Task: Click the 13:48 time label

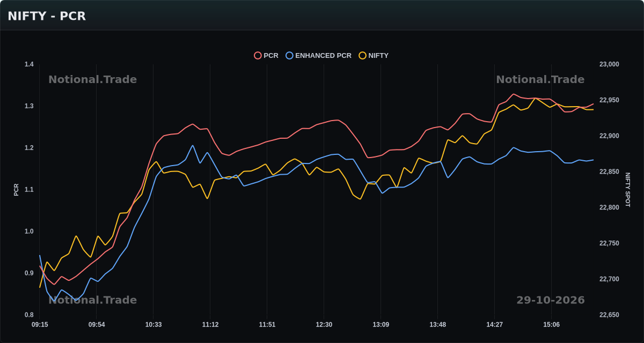Action: 438,325
